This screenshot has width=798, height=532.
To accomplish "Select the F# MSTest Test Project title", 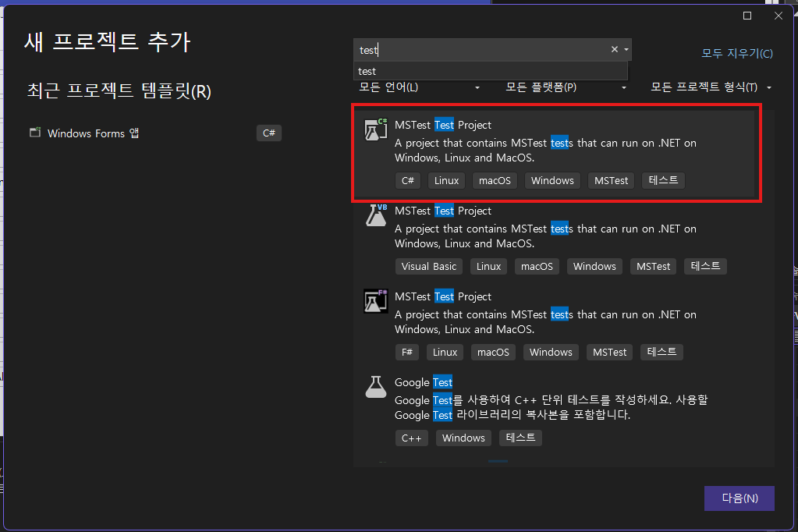I will coord(443,296).
